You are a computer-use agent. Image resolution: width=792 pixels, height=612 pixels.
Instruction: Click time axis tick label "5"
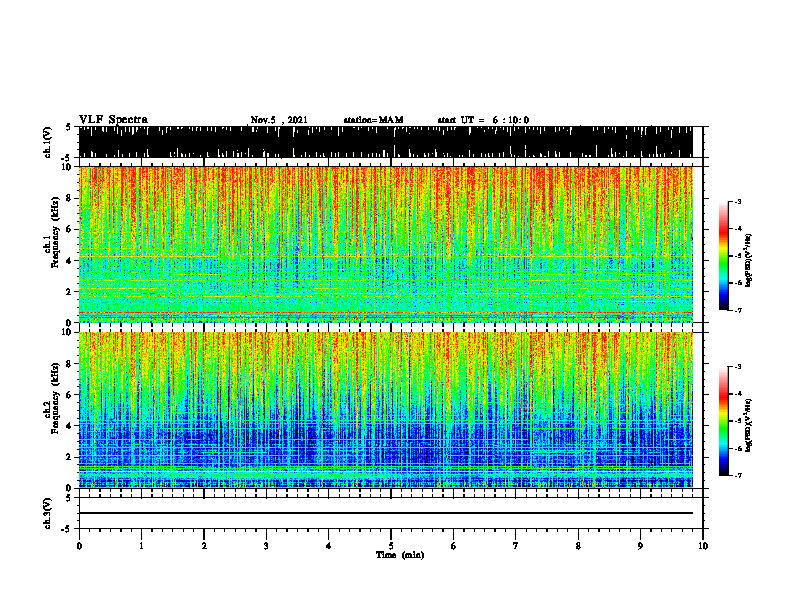pyautogui.click(x=391, y=546)
